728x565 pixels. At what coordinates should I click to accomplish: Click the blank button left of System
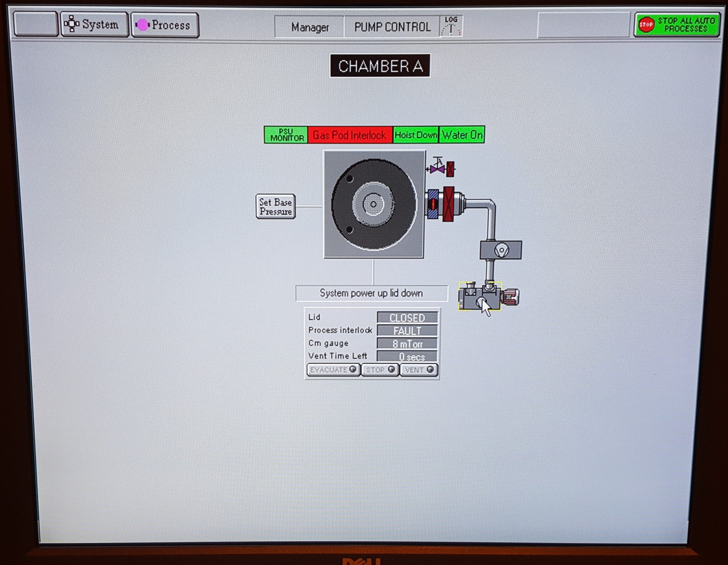coord(36,24)
